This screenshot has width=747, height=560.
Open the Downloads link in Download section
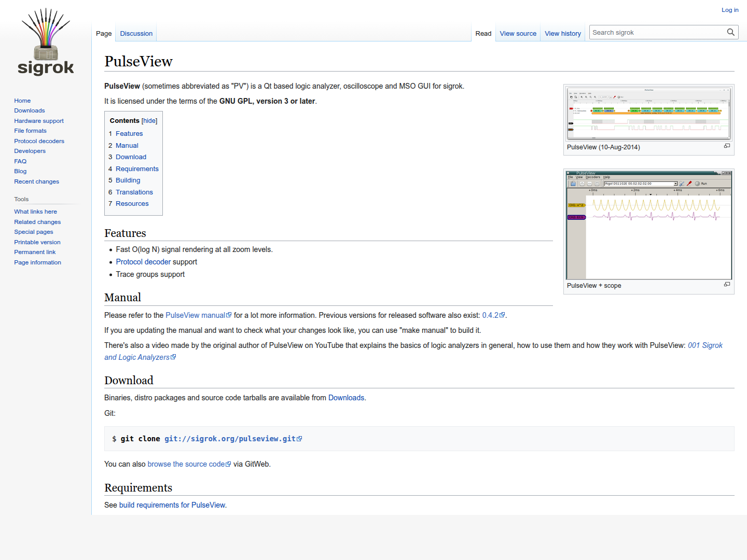coord(346,398)
